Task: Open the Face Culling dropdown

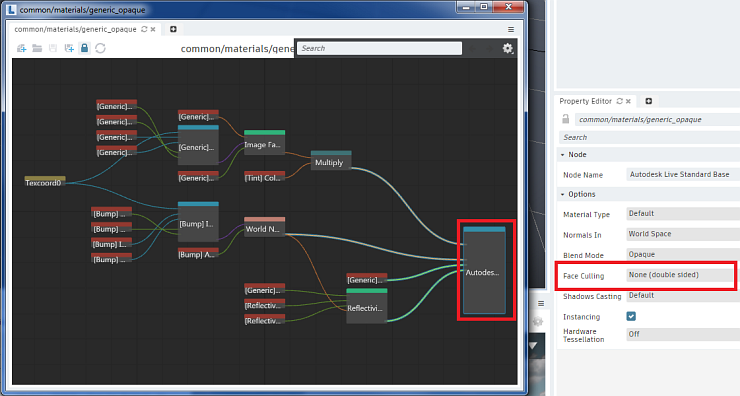Action: tap(680, 275)
